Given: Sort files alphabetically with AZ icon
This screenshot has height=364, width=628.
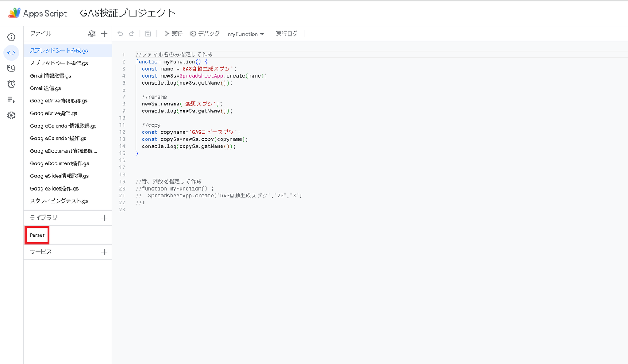Looking at the screenshot, I should coord(91,34).
